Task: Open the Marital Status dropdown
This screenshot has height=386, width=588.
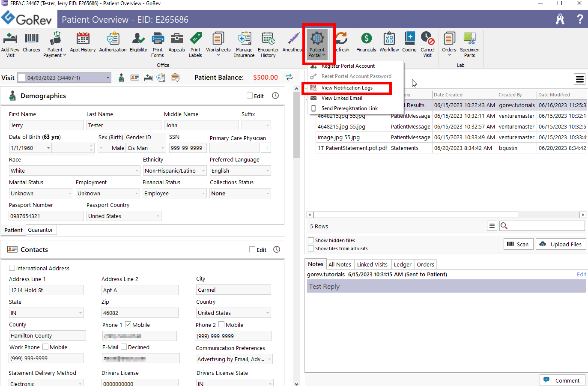Action: click(x=70, y=193)
